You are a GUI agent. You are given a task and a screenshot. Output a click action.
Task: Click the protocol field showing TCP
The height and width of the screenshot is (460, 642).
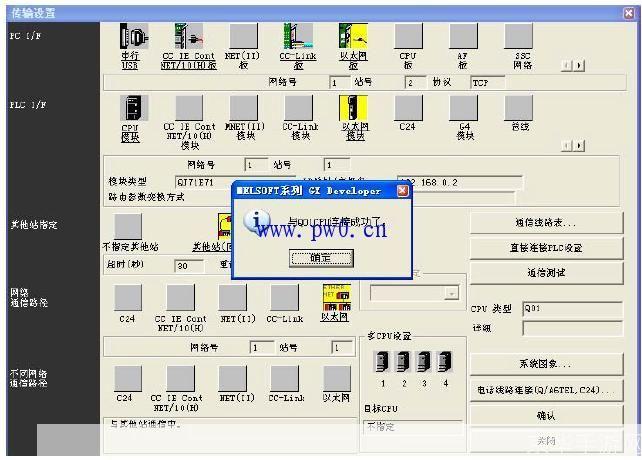click(x=488, y=83)
